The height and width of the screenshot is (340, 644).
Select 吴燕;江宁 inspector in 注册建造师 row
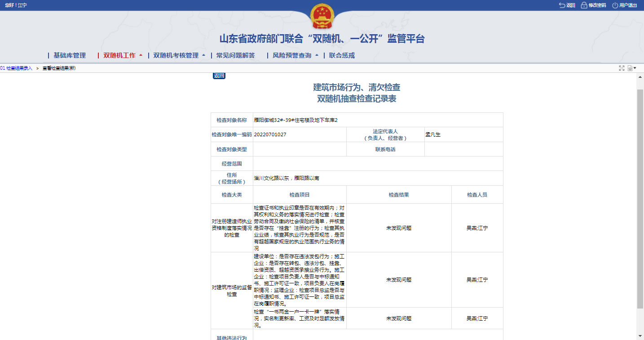click(x=477, y=228)
